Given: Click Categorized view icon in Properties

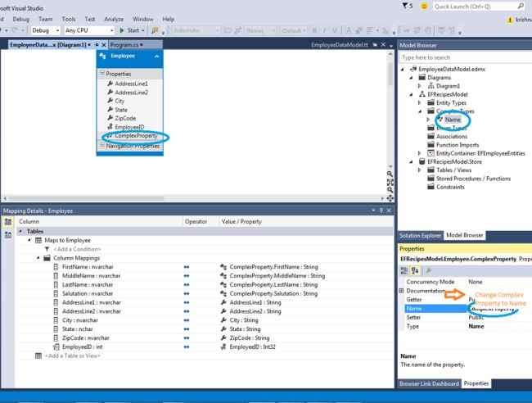Looking at the screenshot, I should [x=404, y=270].
